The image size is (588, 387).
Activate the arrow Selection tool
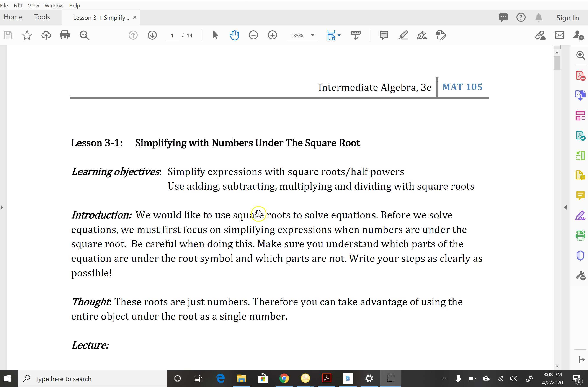(215, 35)
